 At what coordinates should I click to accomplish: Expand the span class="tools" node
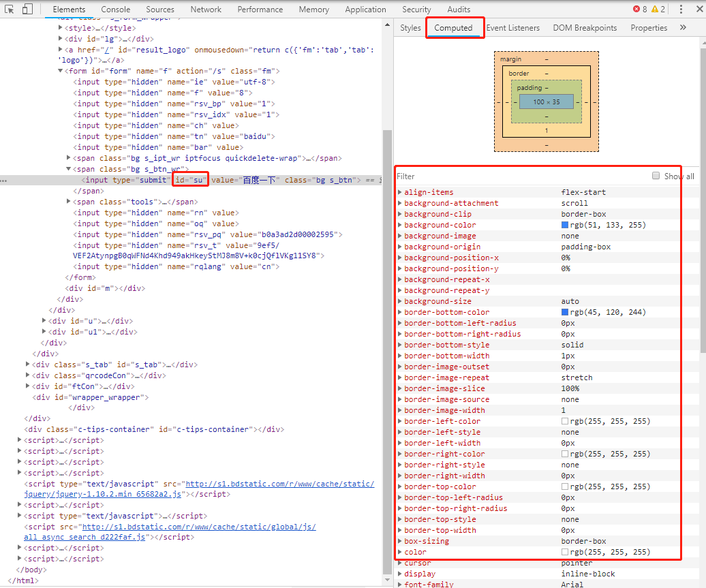(69, 202)
